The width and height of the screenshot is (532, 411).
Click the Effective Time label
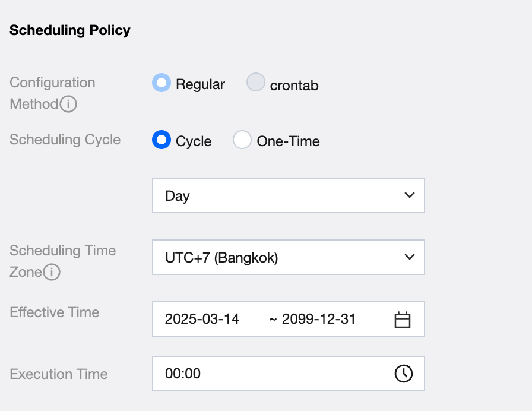pos(55,312)
